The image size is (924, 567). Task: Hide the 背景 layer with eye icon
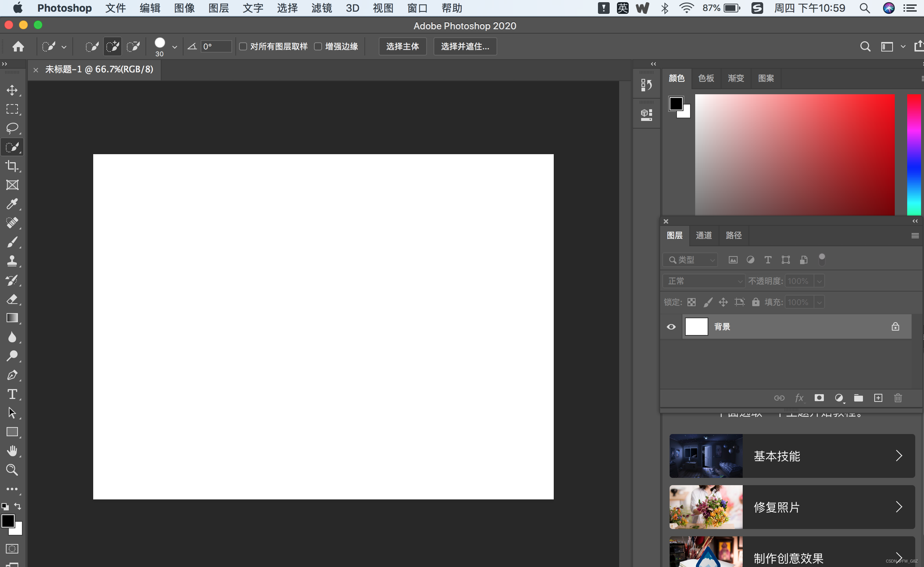(x=671, y=327)
